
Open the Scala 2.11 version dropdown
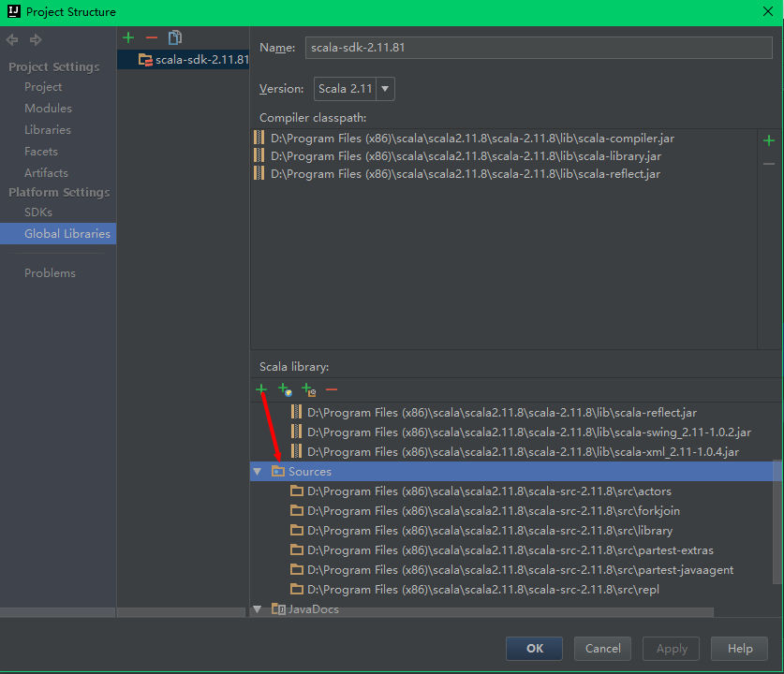[x=385, y=89]
